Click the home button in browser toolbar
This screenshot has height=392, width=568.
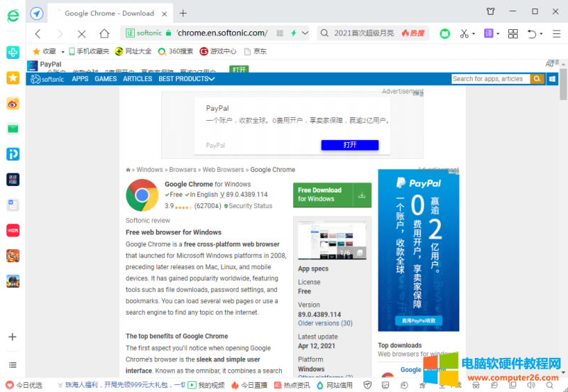coord(104,33)
